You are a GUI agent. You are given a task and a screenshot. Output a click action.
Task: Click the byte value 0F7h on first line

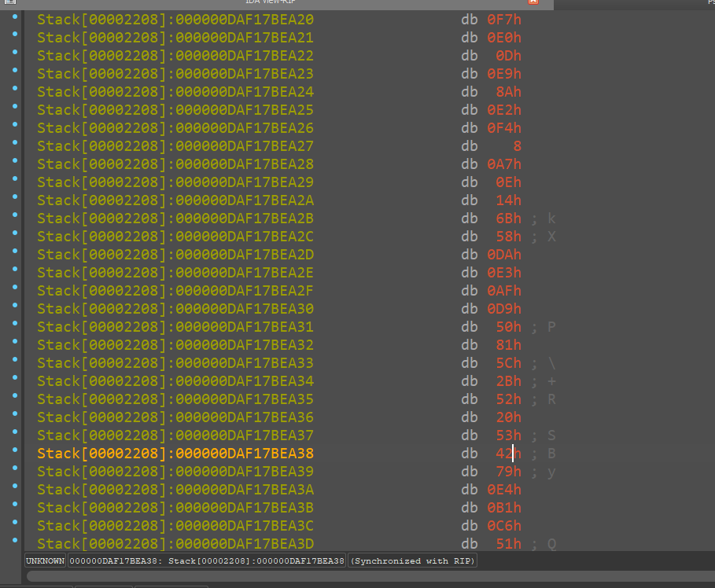[504, 19]
